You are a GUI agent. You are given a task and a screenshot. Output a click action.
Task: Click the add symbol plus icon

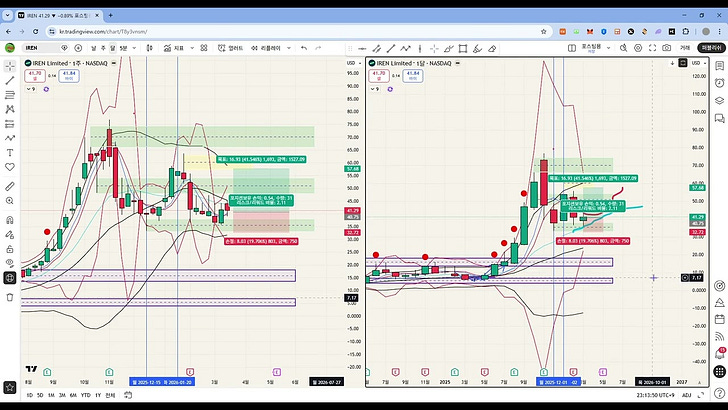(78, 48)
